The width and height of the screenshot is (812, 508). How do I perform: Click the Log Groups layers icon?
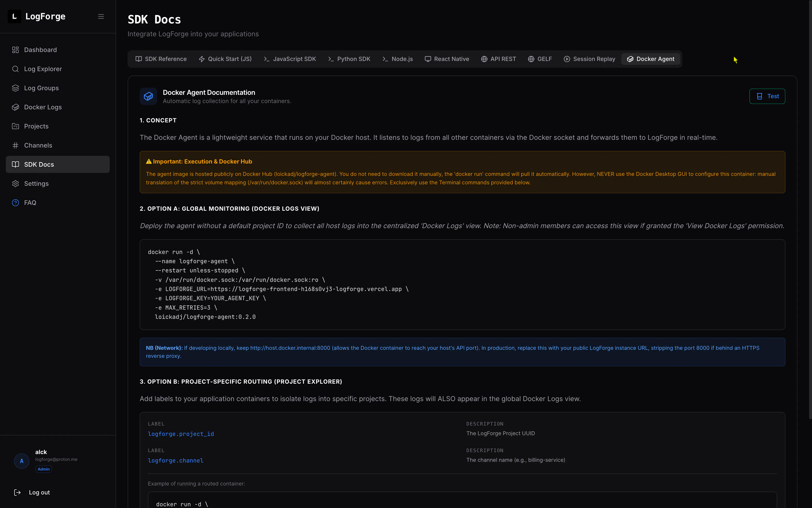(15, 88)
